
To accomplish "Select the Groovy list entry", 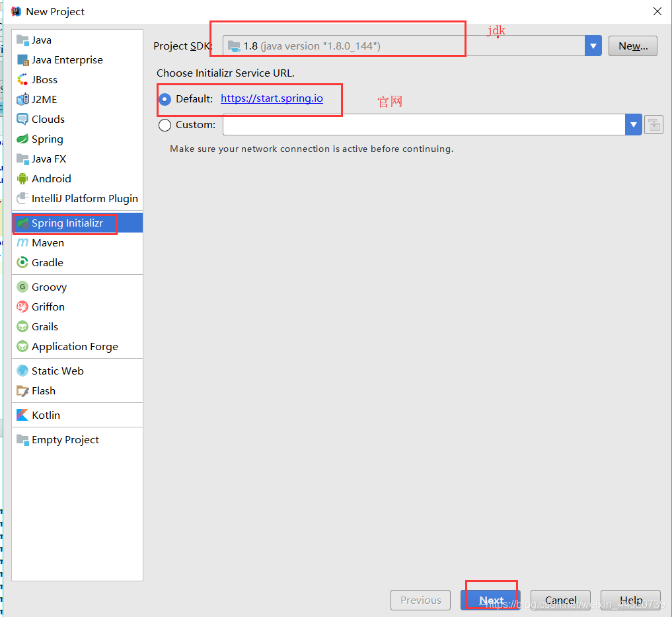I will click(x=77, y=287).
